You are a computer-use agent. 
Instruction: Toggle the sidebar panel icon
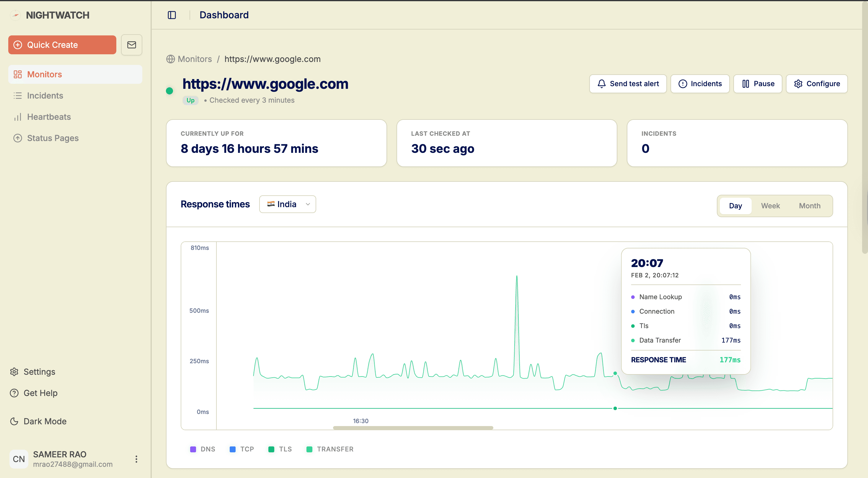172,15
